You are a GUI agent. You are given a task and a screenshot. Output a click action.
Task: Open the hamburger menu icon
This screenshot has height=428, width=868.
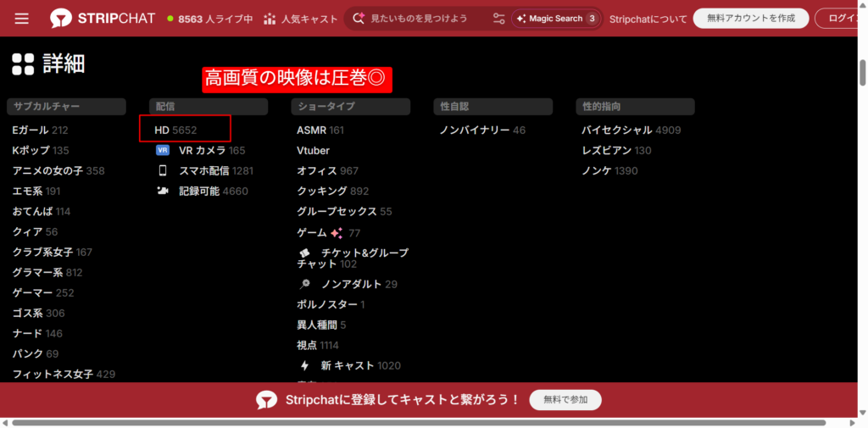tap(21, 19)
